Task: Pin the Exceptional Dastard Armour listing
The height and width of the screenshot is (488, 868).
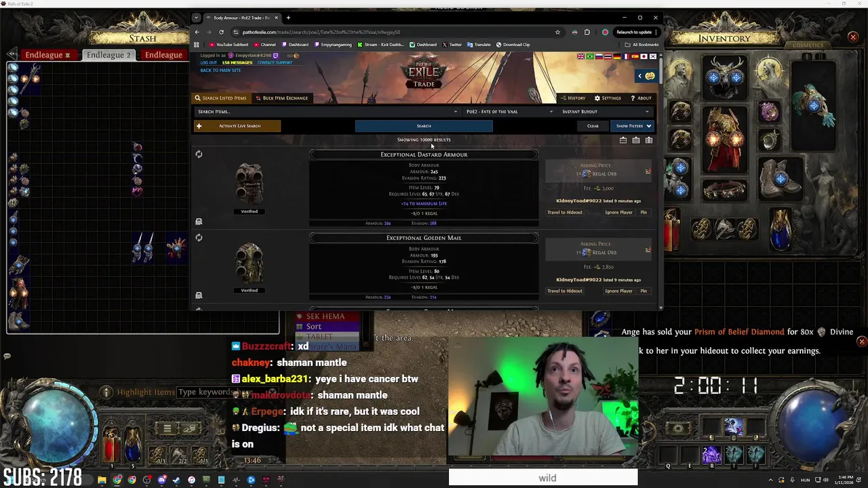Action: tap(644, 212)
